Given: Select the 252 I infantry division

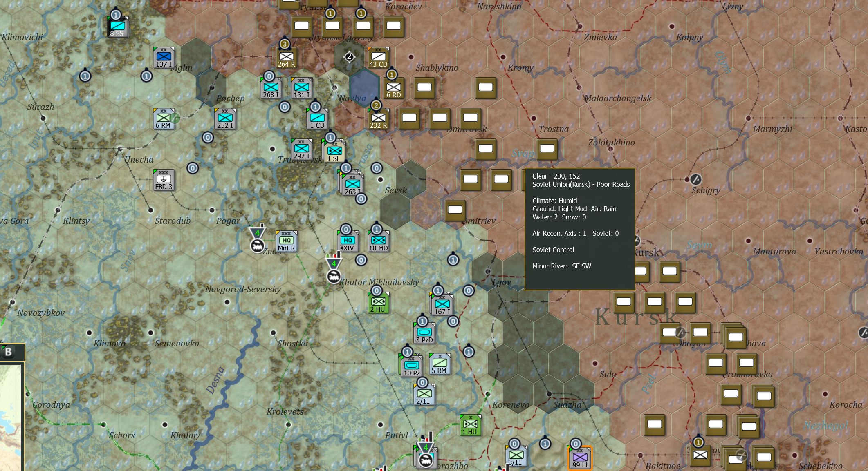Looking at the screenshot, I should click(x=225, y=119).
